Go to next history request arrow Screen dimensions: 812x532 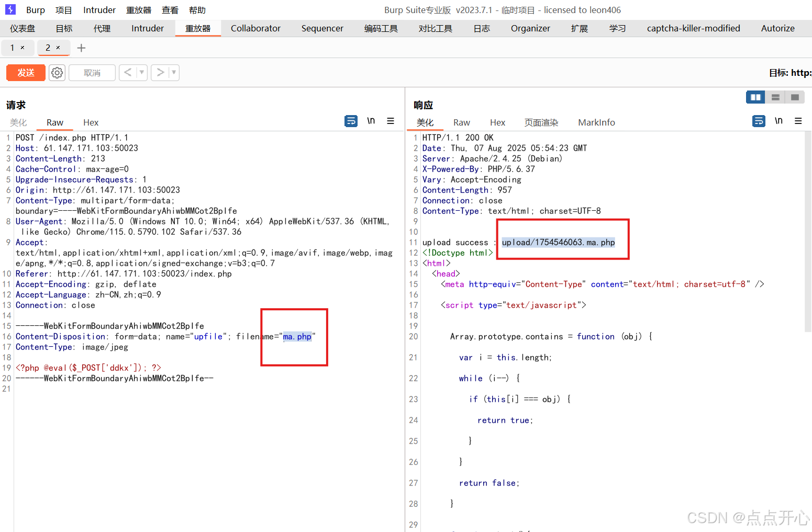tap(160, 72)
